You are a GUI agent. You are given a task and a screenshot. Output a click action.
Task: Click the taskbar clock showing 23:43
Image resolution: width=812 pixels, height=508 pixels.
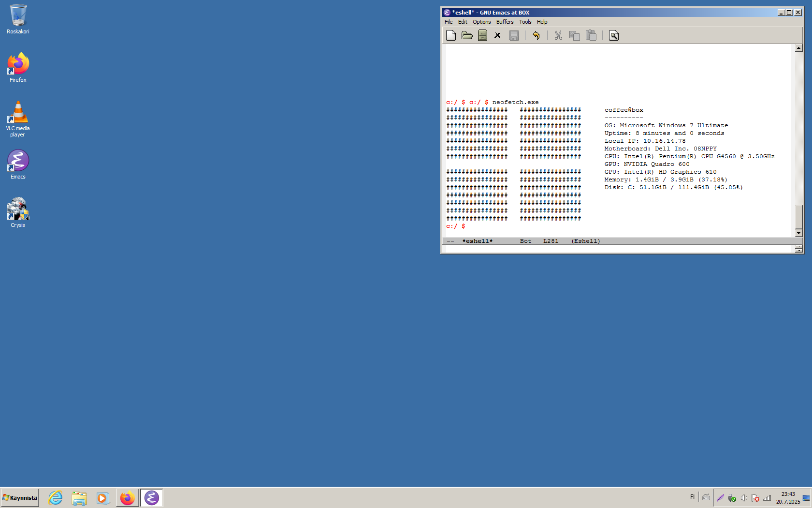tap(788, 498)
